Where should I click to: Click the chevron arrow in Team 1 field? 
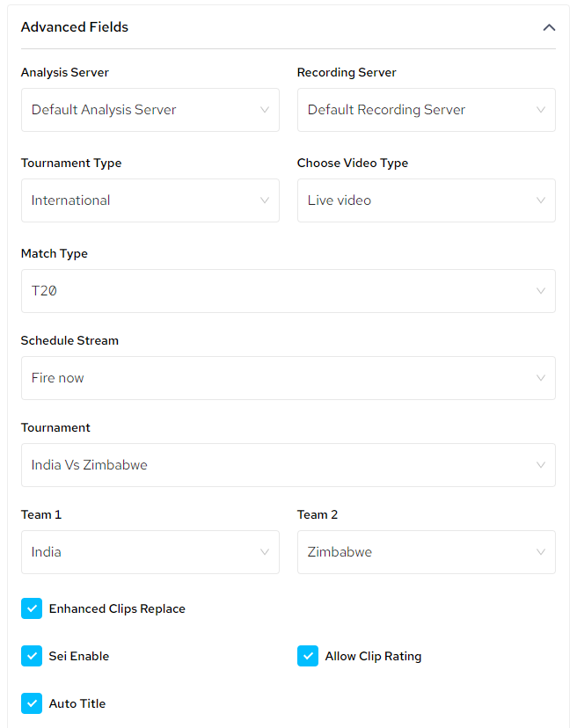tap(265, 552)
